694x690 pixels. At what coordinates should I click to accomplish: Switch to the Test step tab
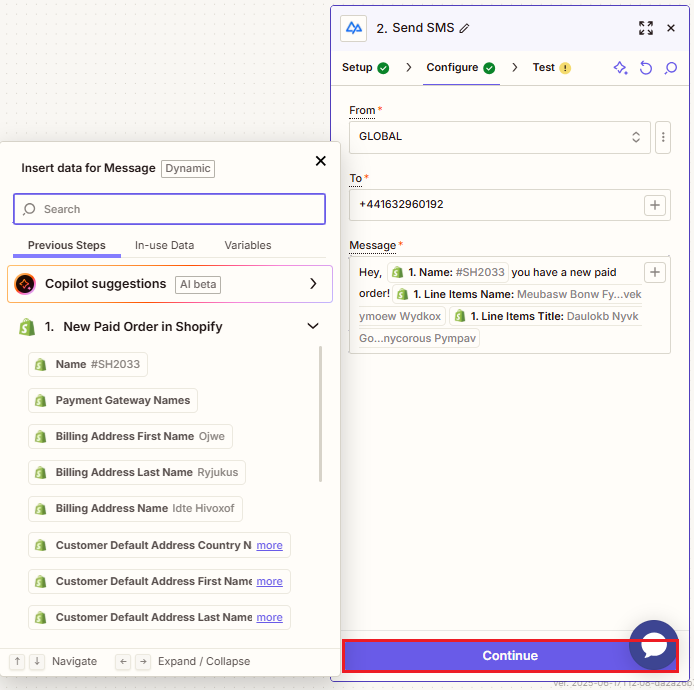(551, 68)
